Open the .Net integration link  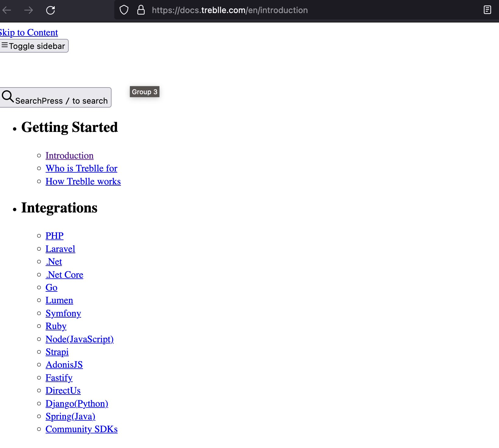54,262
